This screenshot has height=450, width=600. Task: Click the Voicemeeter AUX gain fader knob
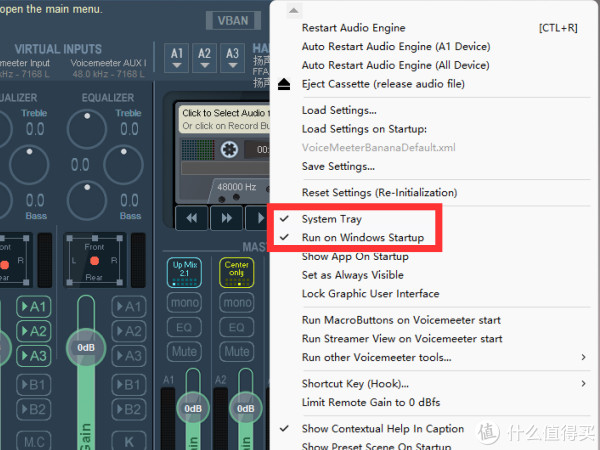tap(86, 347)
